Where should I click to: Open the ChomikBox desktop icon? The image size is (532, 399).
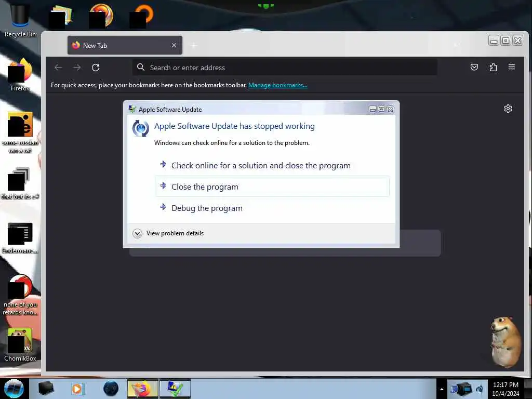[x=20, y=345]
